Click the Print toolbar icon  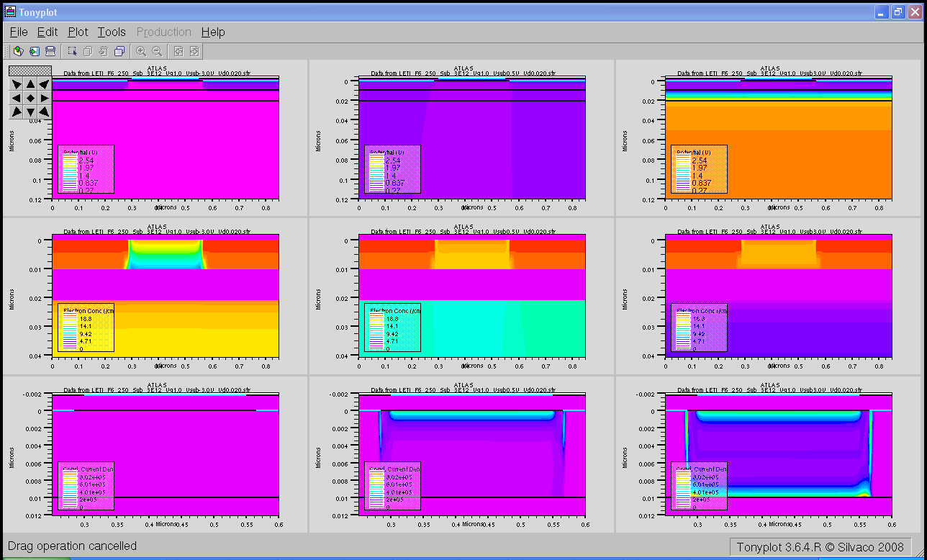coord(50,51)
